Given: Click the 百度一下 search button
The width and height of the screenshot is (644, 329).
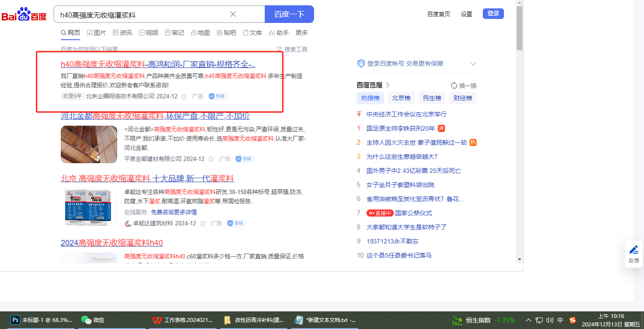Looking at the screenshot, I should (289, 14).
